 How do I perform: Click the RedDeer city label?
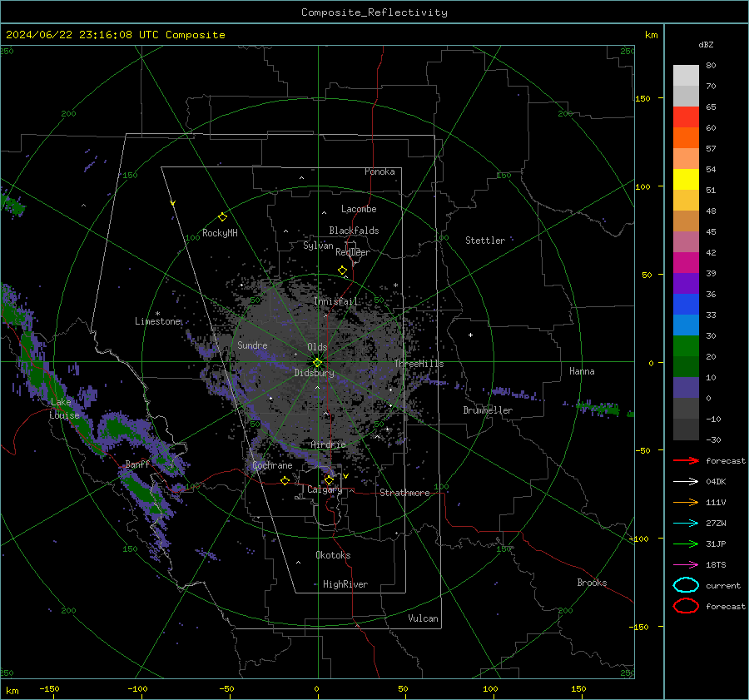tap(353, 252)
